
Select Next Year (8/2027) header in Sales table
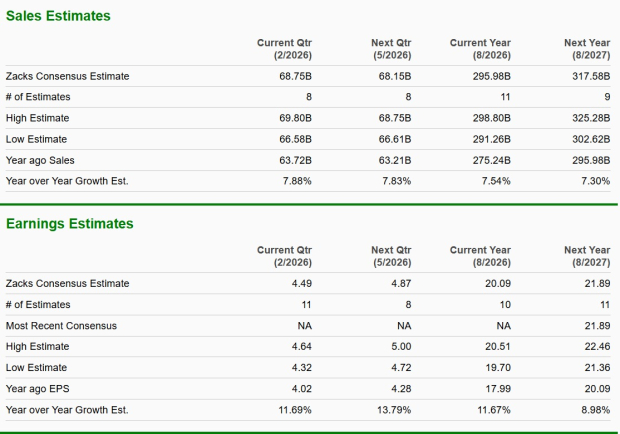[586, 48]
